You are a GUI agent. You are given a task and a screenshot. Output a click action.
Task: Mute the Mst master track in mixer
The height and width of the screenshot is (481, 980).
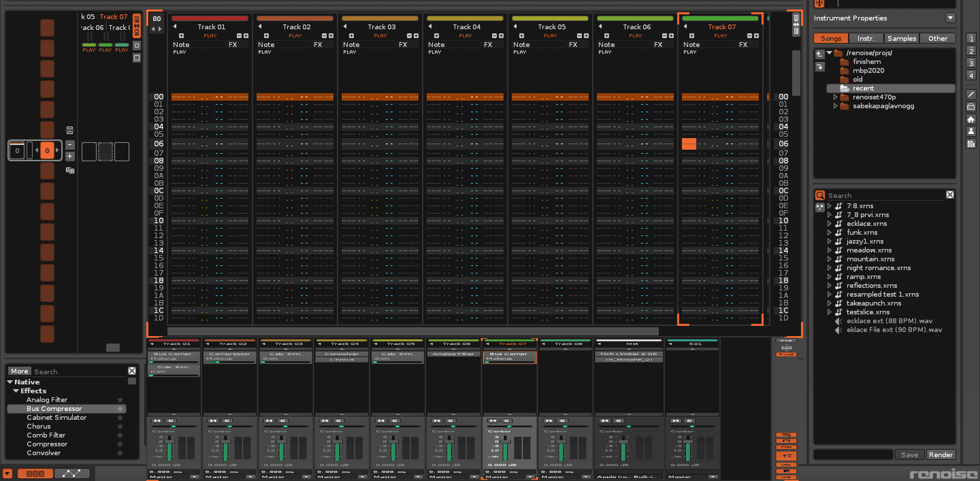pyautogui.click(x=605, y=420)
